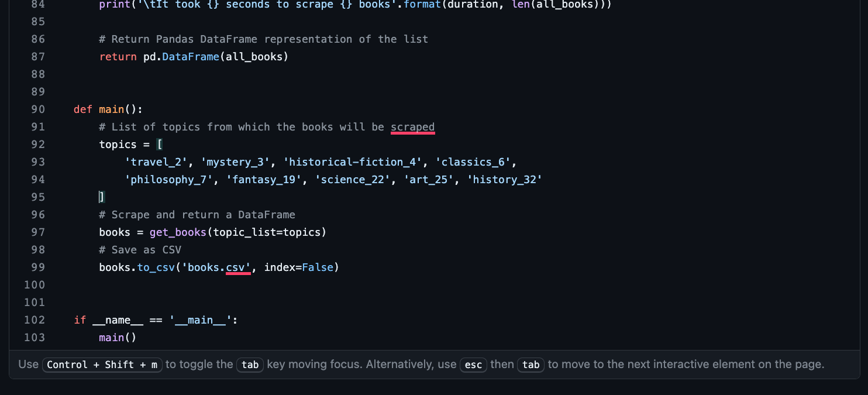
Task: Click the last 'tab' badge in hint bar
Action: pyautogui.click(x=531, y=365)
